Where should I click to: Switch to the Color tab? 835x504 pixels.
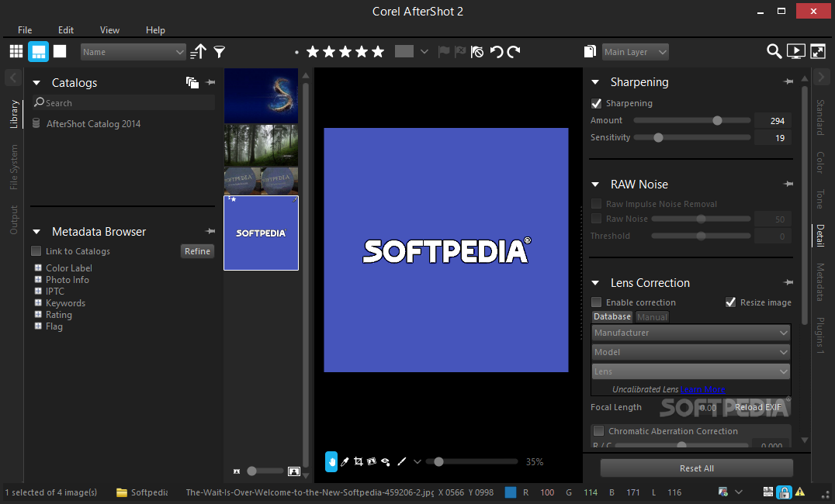click(x=820, y=162)
